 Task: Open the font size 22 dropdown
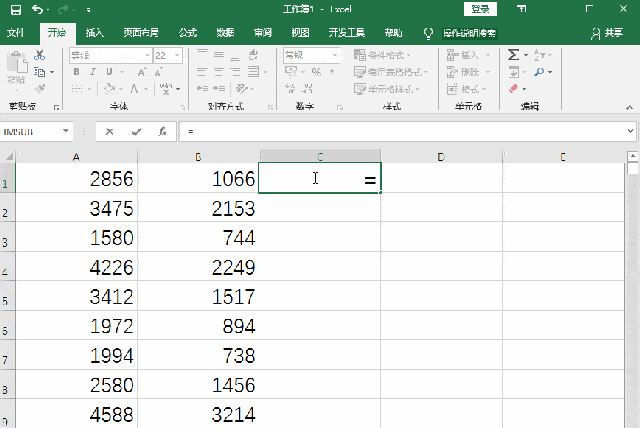tap(177, 55)
